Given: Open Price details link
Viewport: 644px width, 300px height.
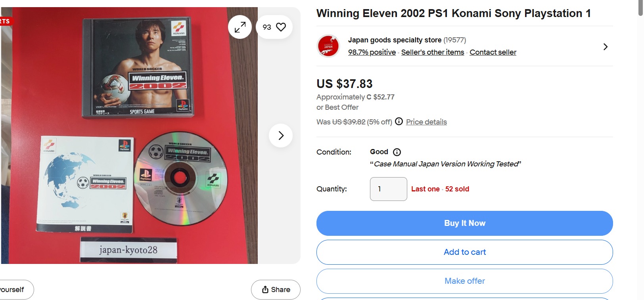Looking at the screenshot, I should (426, 122).
